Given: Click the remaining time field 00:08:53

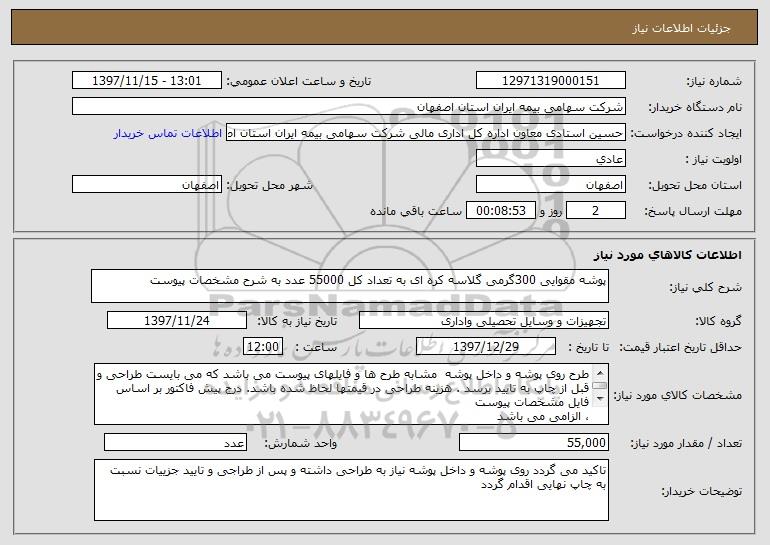Looking at the screenshot, I should tap(500, 211).
